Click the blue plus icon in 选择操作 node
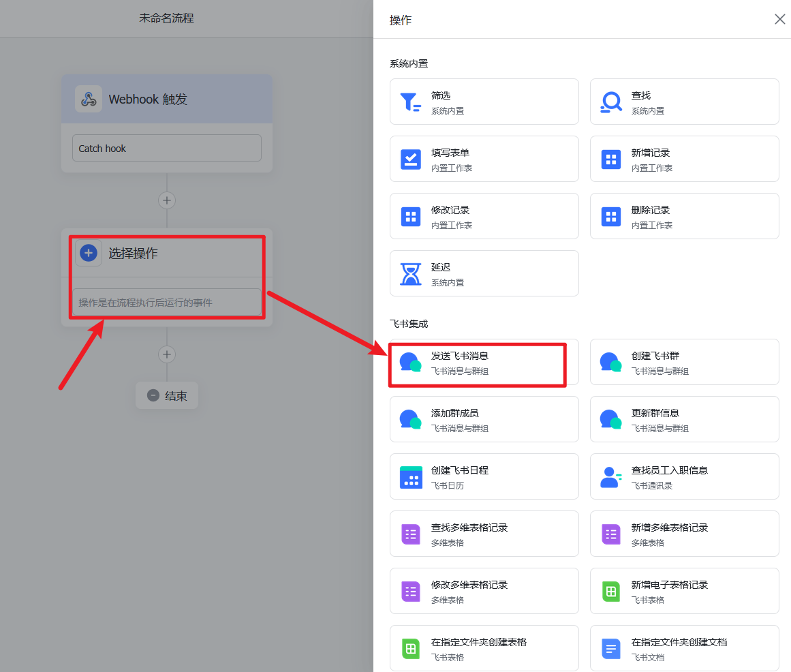The height and width of the screenshot is (672, 791). click(89, 253)
